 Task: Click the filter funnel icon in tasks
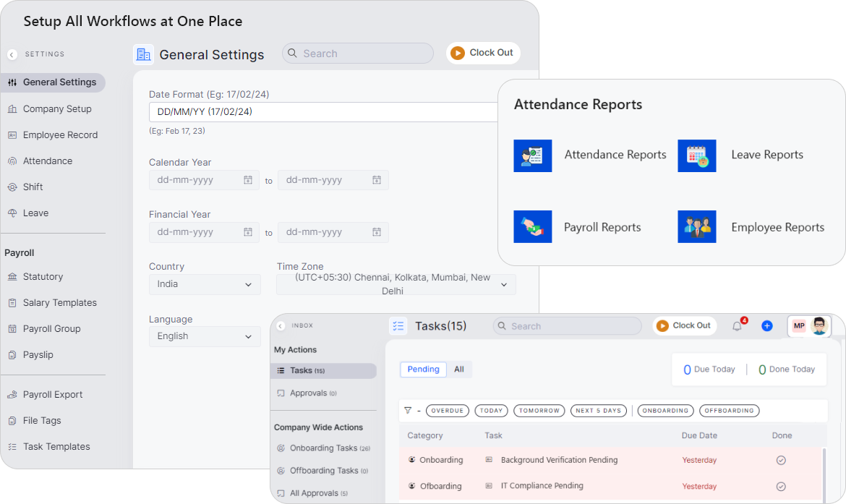(408, 411)
